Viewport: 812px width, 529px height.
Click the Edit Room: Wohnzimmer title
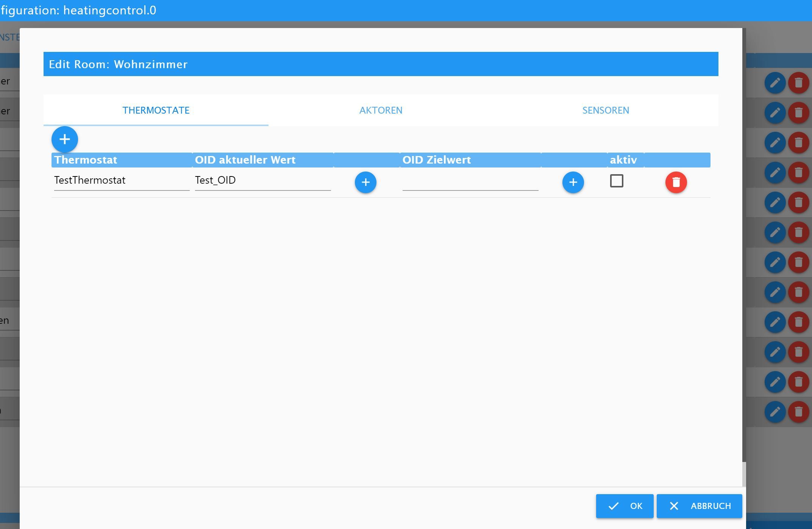pos(118,64)
